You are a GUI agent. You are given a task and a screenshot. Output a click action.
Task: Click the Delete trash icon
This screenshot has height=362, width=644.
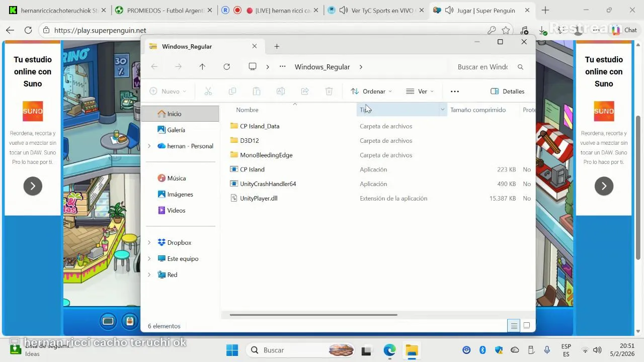click(x=329, y=91)
